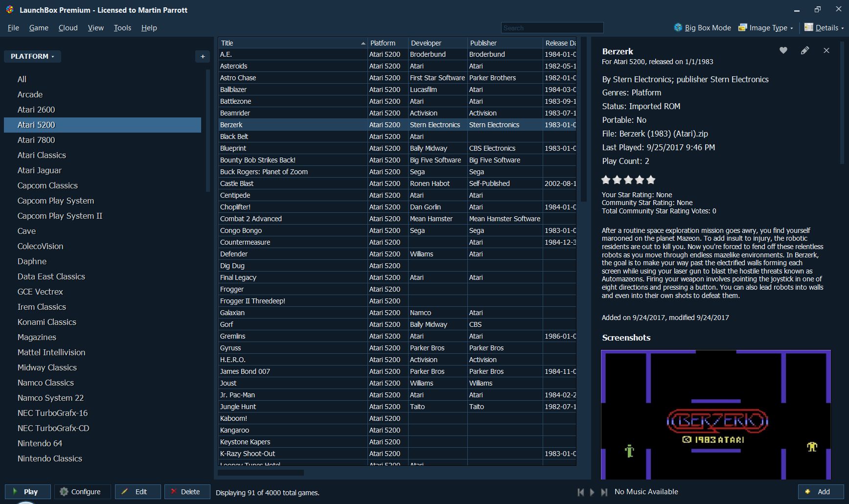Viewport: 849px width, 504px height.
Task: Select the GCE Vectrex platform
Action: [102, 292]
